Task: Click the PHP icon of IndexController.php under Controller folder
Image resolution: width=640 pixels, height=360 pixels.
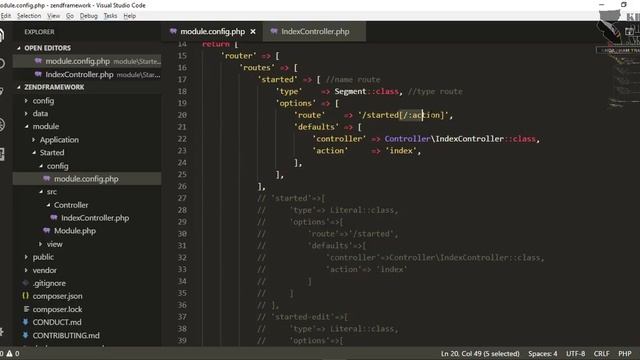Action: [54, 218]
